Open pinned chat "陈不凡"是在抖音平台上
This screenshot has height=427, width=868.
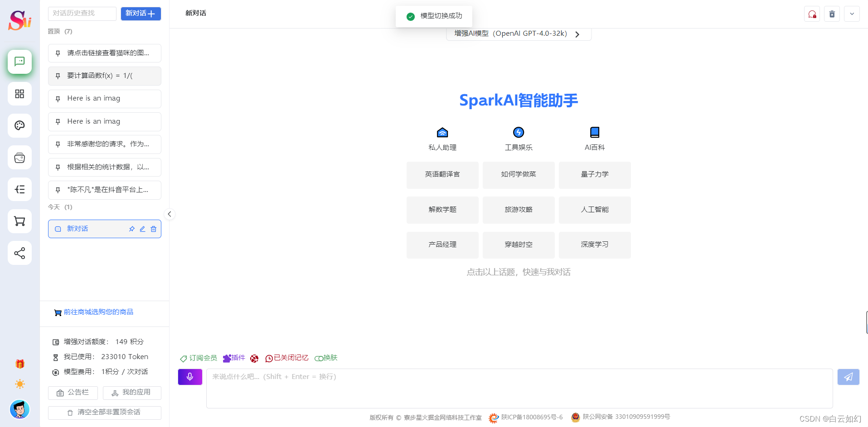click(x=105, y=190)
